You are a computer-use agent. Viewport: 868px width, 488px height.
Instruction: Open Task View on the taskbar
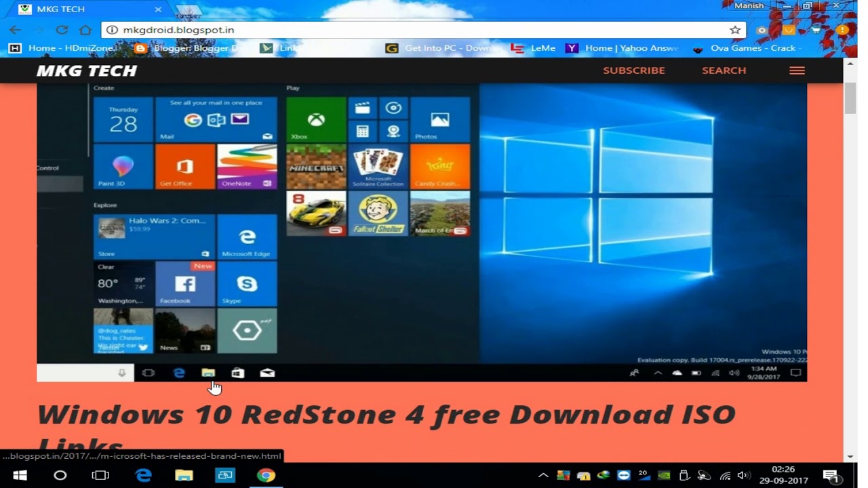[x=100, y=475]
